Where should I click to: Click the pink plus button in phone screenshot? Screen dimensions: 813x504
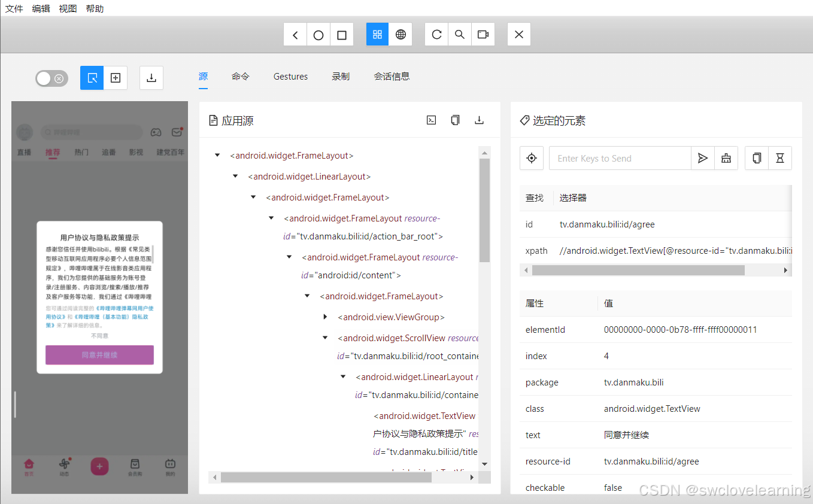(x=99, y=466)
